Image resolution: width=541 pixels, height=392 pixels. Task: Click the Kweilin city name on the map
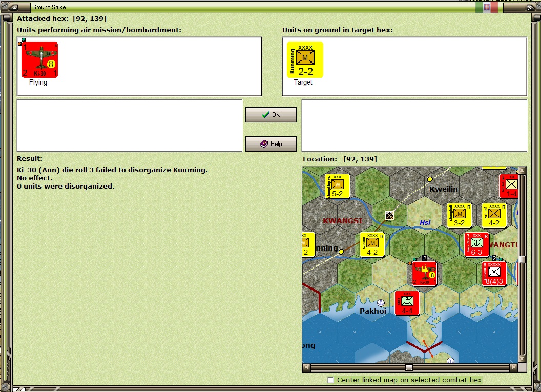(444, 189)
